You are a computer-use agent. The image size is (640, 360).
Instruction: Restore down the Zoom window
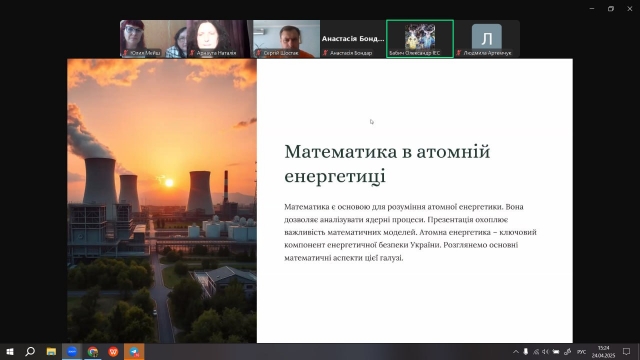611,9
